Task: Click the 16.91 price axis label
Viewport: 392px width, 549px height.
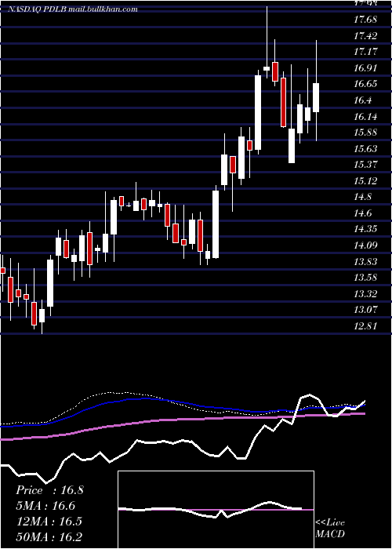Action: click(x=365, y=67)
